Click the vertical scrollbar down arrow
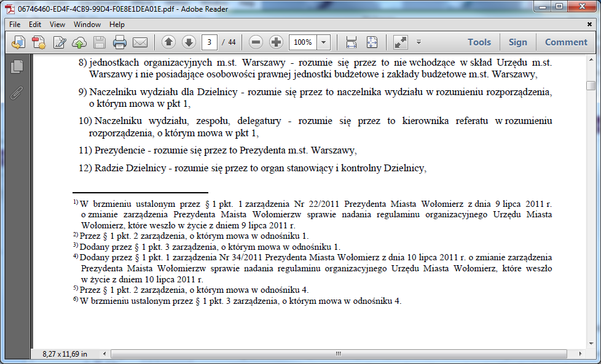601x364 pixels. (591, 343)
